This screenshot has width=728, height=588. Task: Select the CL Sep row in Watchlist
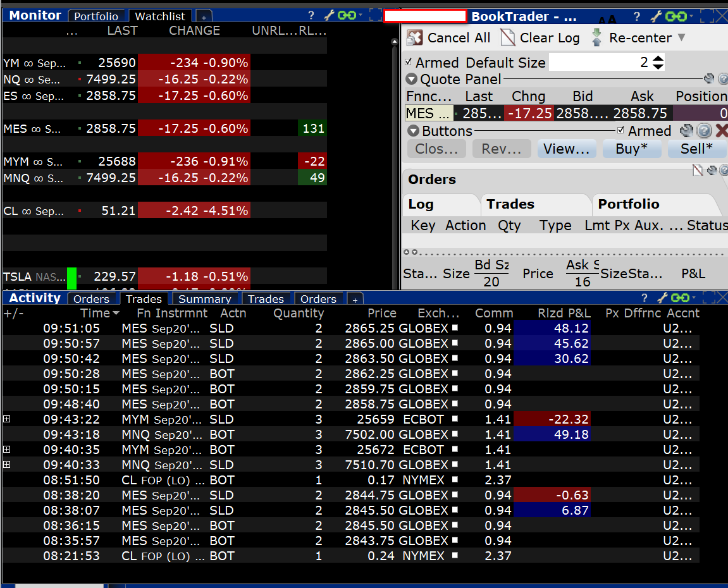tap(165, 211)
